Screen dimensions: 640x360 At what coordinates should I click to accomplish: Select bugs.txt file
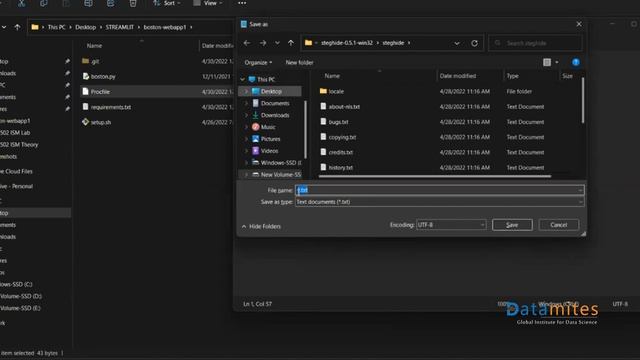[x=338, y=122]
